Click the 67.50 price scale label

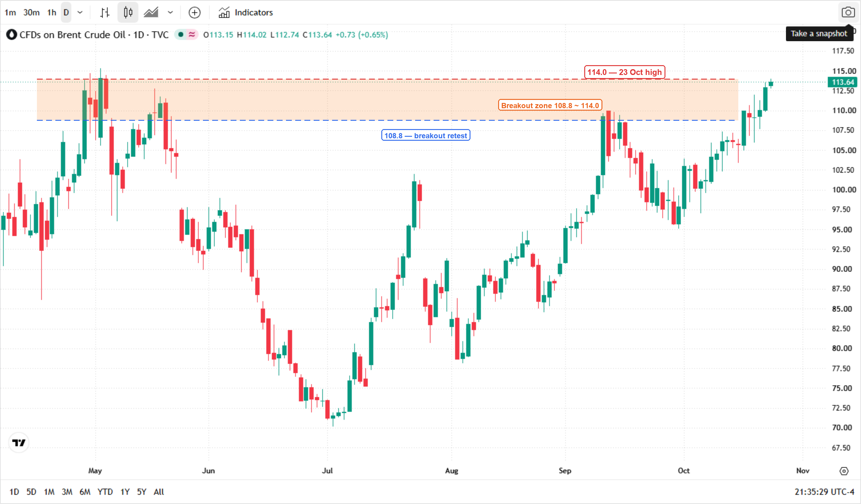pyautogui.click(x=841, y=448)
